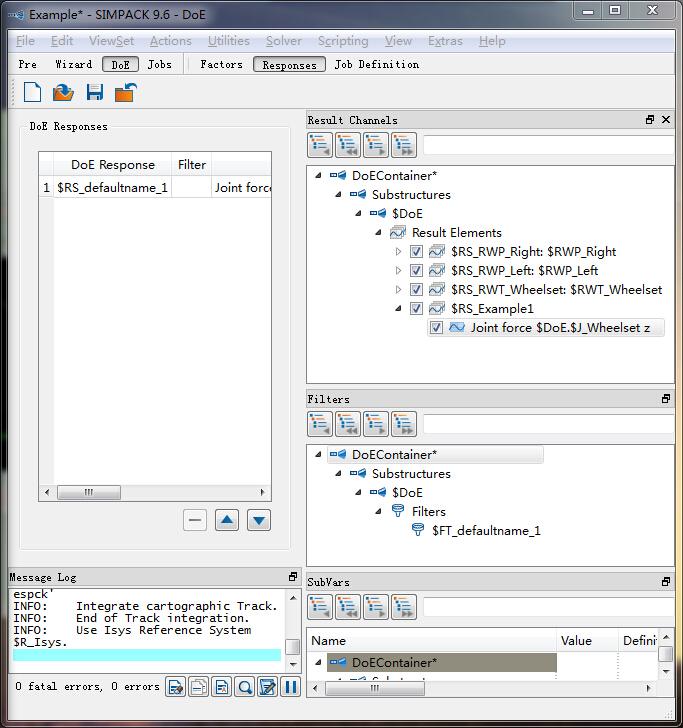Click the minus remove response button
Viewport: 683px width, 728px height.
click(195, 520)
